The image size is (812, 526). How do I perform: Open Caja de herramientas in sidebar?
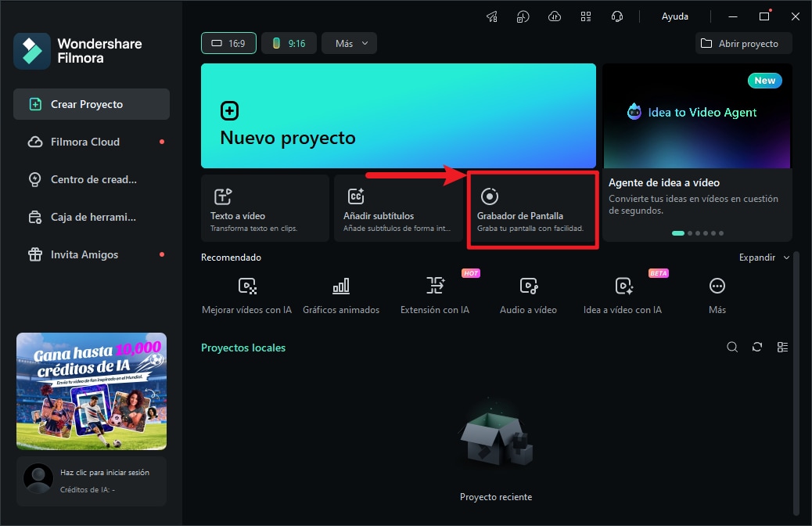click(92, 217)
